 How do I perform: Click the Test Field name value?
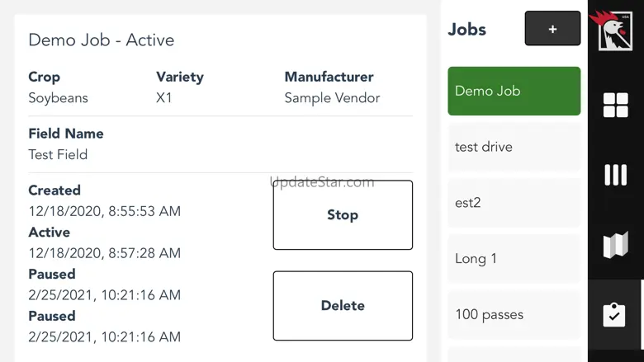click(58, 154)
